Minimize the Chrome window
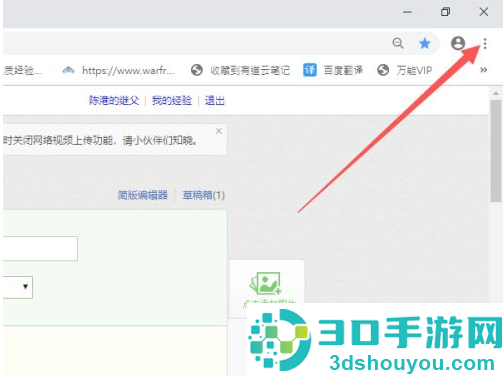 [407, 12]
